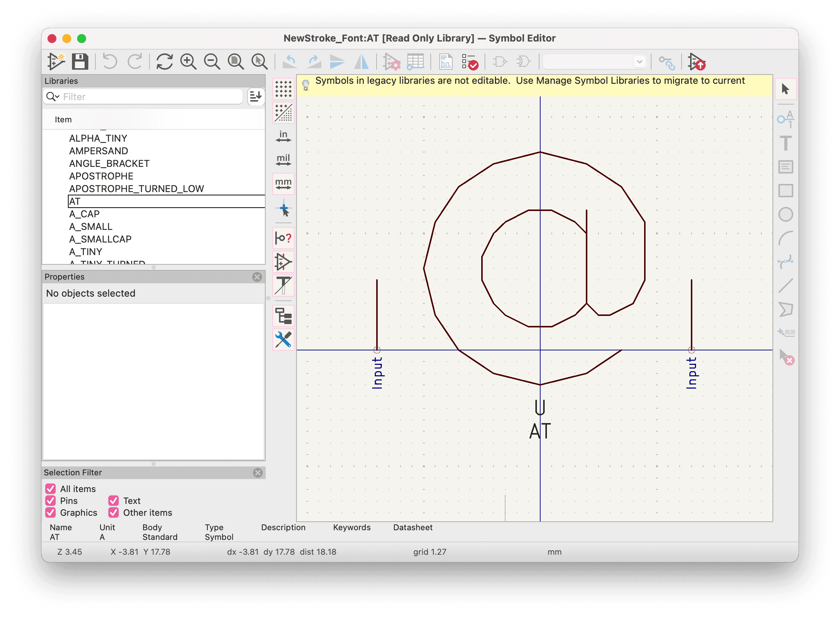Toggle the grid display icon
840x617 pixels.
coord(283,89)
